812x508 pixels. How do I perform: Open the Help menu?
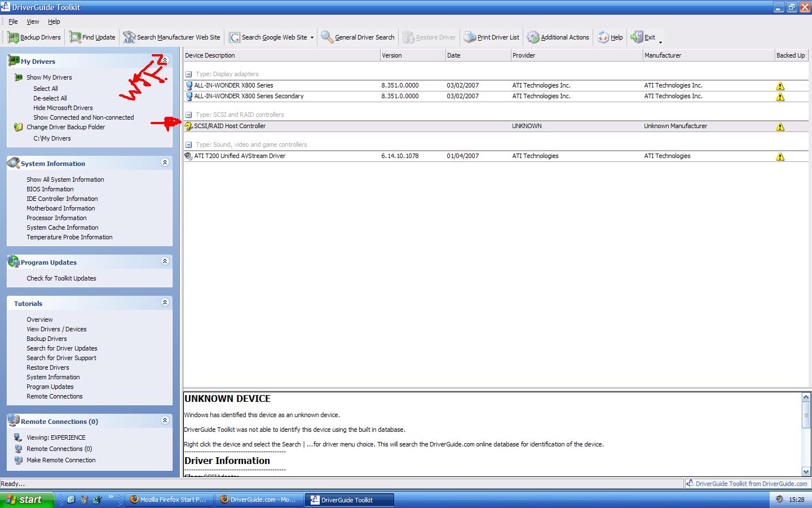pyautogui.click(x=54, y=21)
